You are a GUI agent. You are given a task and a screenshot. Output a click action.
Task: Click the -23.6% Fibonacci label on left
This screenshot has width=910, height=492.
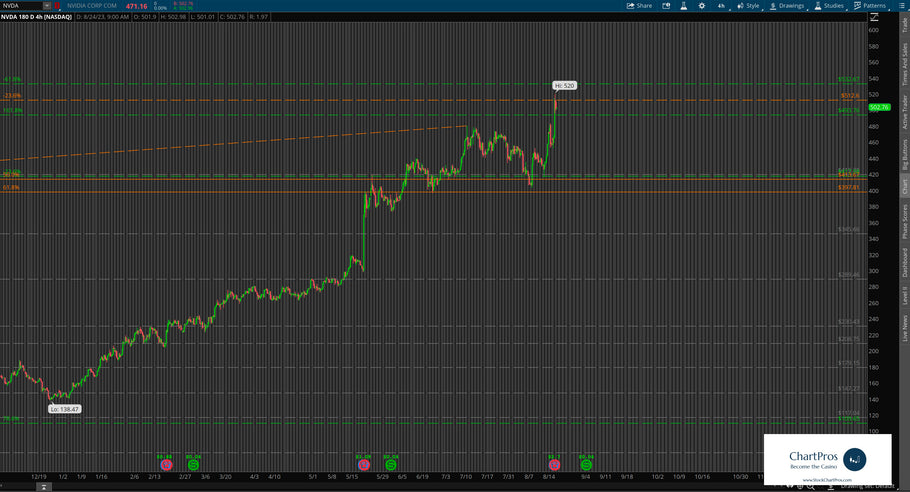tap(12, 96)
